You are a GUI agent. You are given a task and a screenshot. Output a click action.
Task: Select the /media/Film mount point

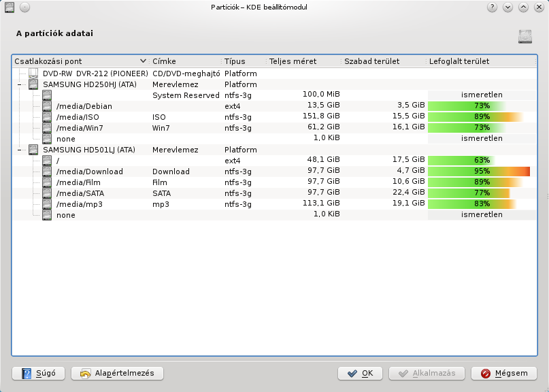coord(78,182)
